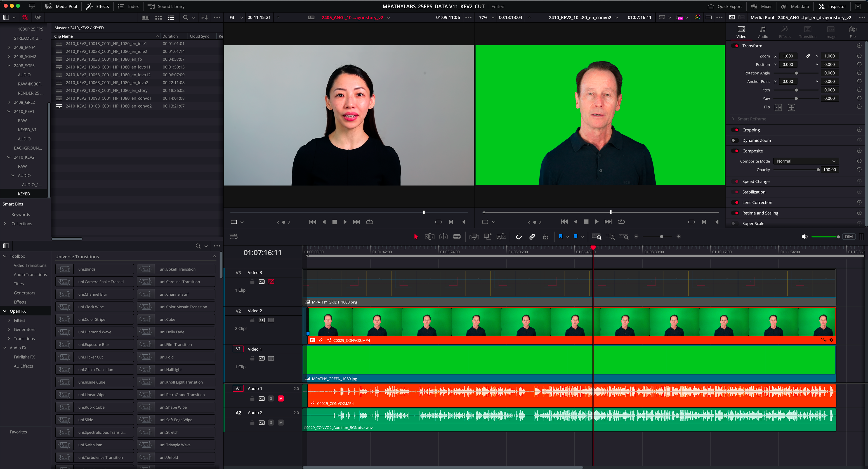Unmute Audio 1 track with M button

(x=281, y=398)
